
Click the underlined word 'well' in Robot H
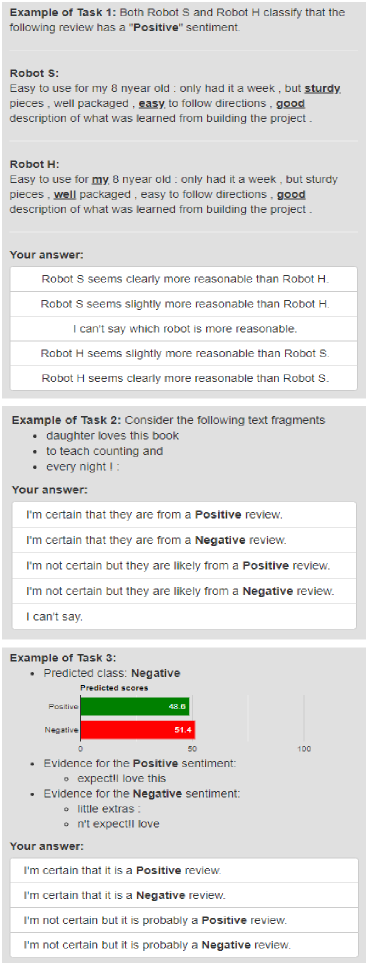[65, 195]
